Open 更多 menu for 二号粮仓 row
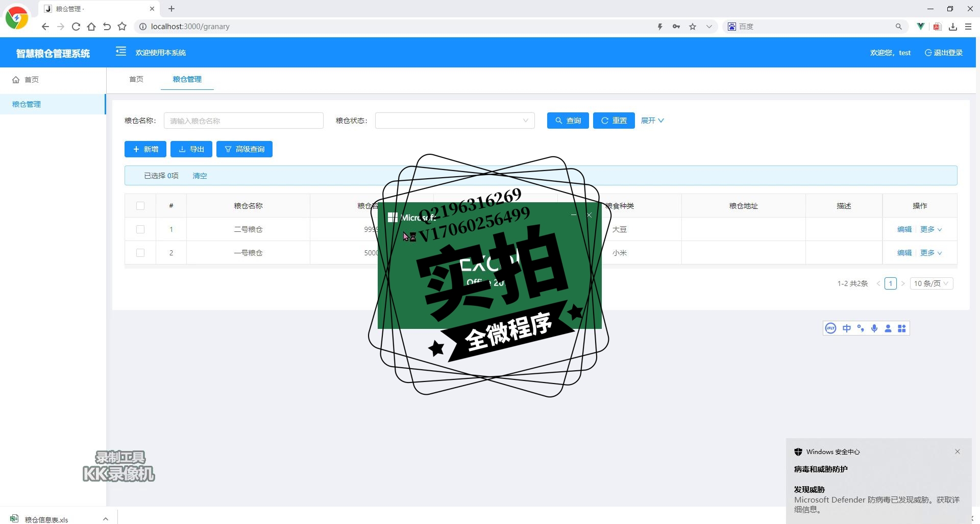The image size is (980, 524). pos(931,229)
